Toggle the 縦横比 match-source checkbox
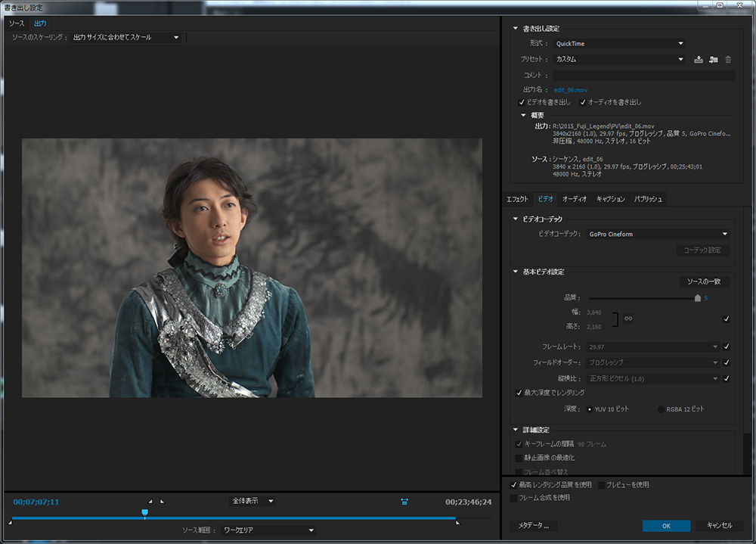The image size is (756, 544). (x=726, y=378)
